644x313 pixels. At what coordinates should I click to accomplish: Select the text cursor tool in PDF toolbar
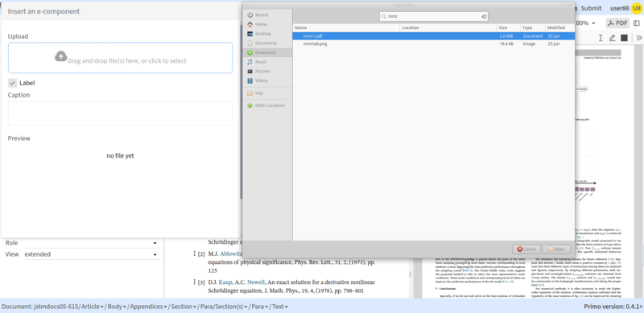coord(601,38)
